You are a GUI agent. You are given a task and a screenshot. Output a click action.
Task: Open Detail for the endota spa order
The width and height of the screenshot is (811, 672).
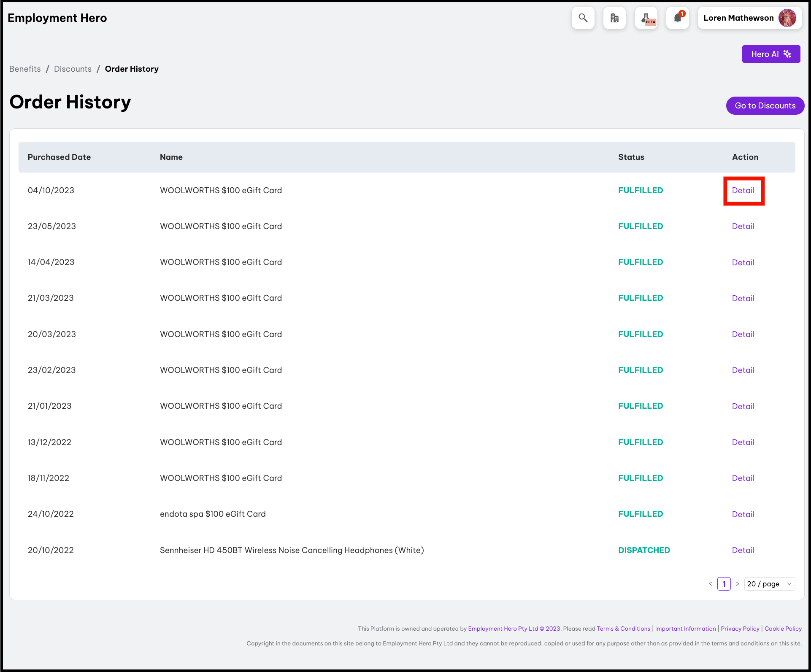coord(743,514)
